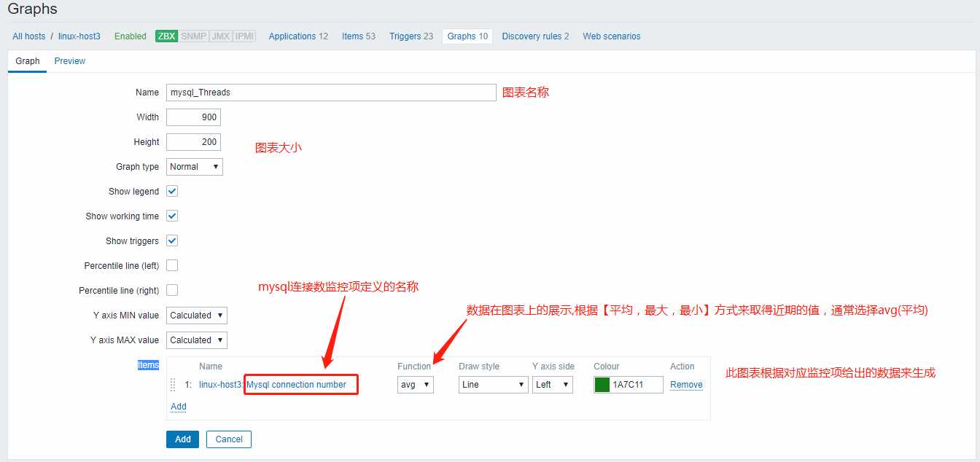Open the Graph type dropdown
Screen dimensions: 980x462
tap(195, 167)
